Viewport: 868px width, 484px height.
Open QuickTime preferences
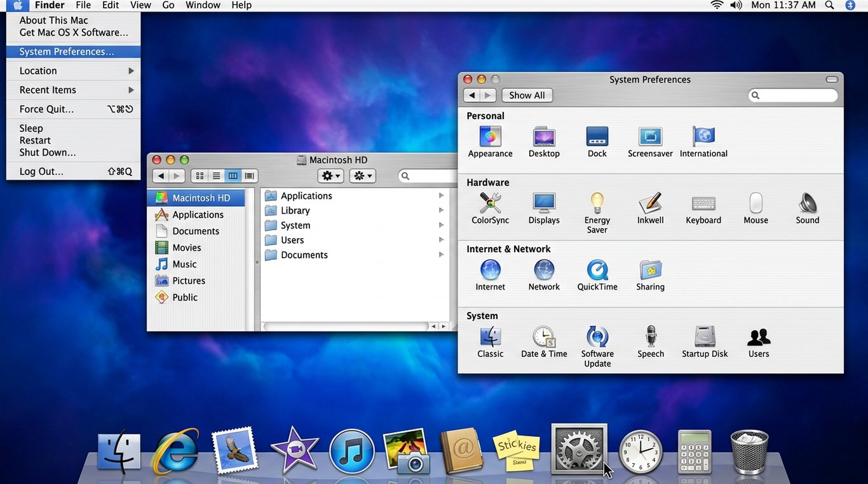(x=597, y=270)
